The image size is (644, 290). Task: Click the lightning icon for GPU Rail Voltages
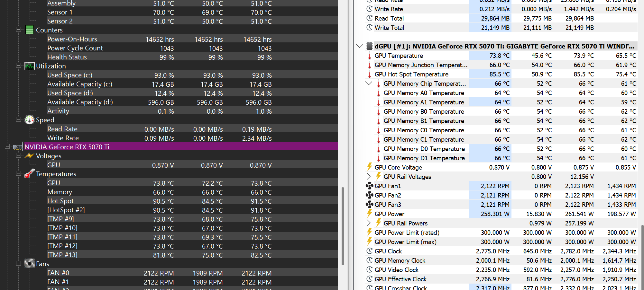pyautogui.click(x=379, y=176)
